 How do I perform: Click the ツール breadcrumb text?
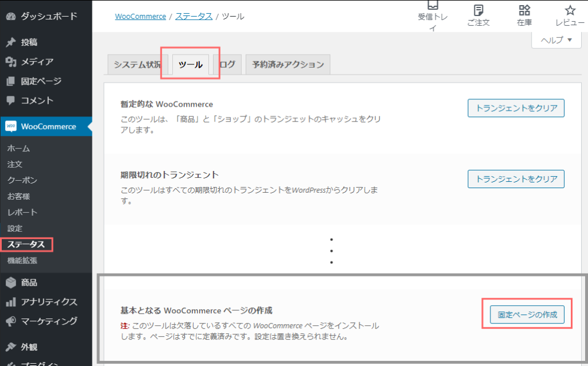(233, 17)
